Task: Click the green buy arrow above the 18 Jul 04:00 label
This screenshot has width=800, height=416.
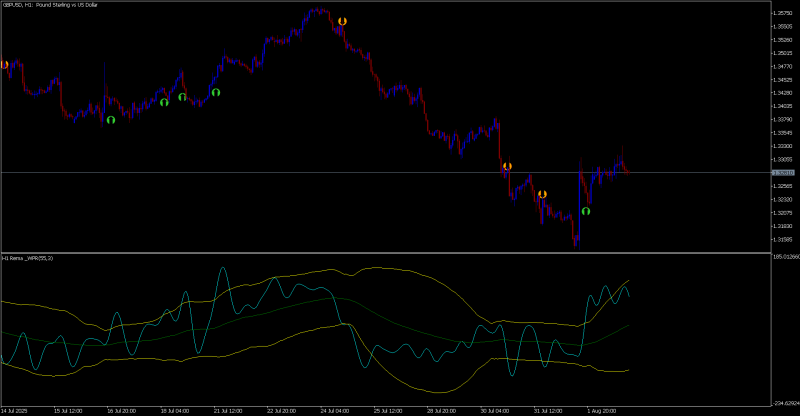Action: pyautogui.click(x=164, y=103)
